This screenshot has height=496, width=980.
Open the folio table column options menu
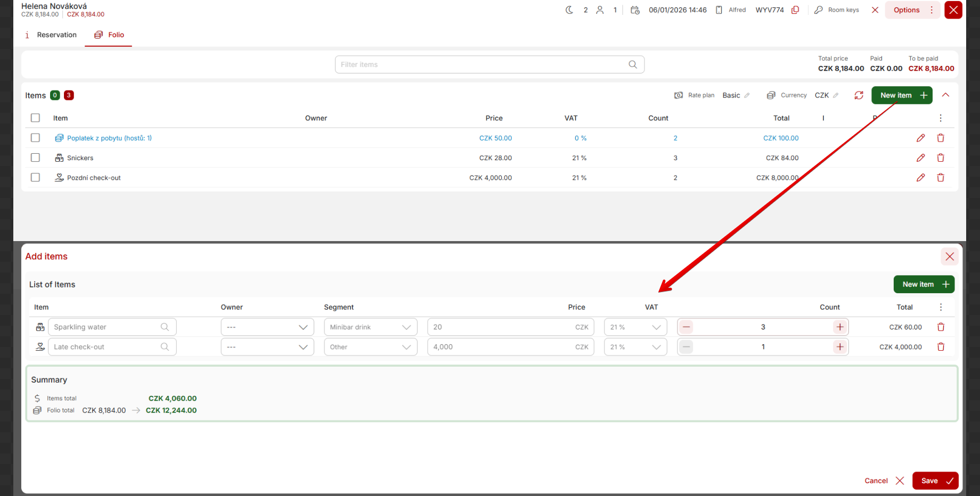point(941,118)
